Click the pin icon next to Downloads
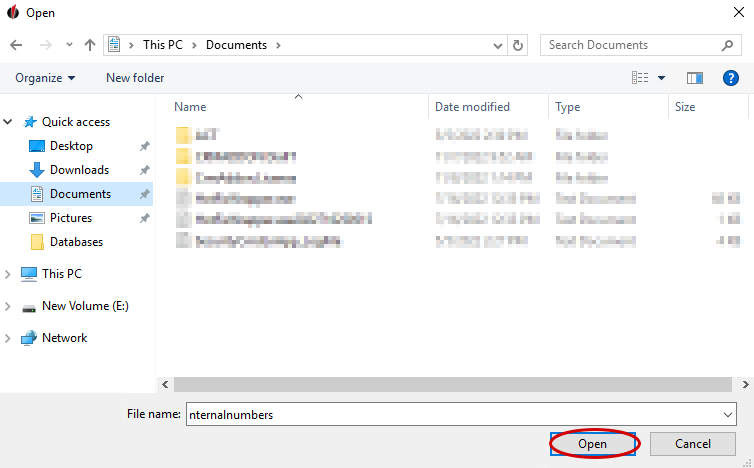 (144, 170)
